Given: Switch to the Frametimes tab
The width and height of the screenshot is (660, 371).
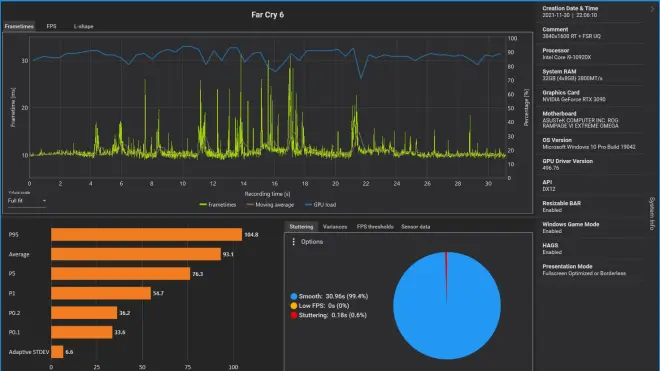Looking at the screenshot, I should coord(19,26).
